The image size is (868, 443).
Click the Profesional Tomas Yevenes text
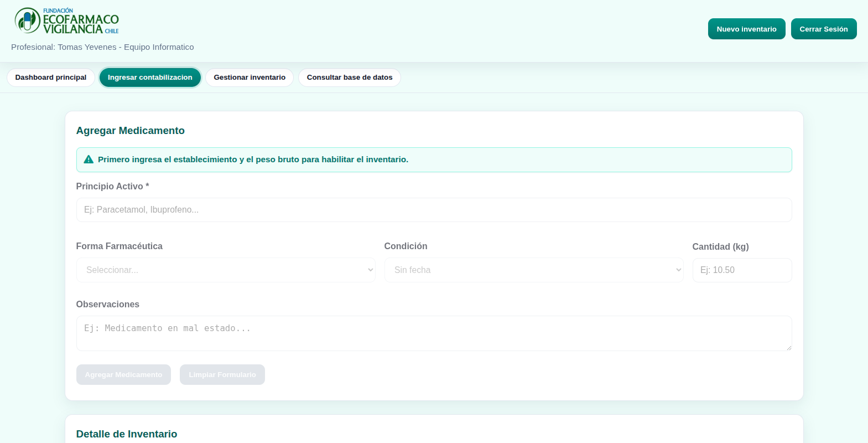point(102,47)
